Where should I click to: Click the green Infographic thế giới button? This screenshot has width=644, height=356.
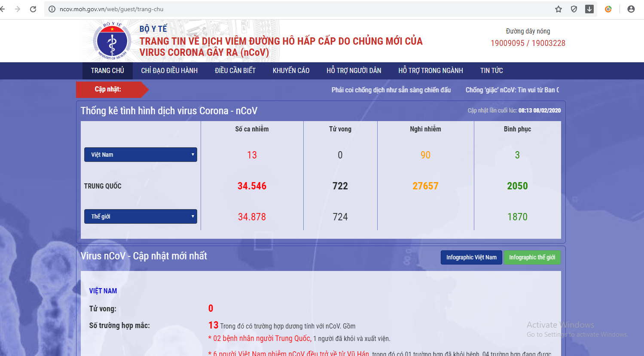[532, 257]
